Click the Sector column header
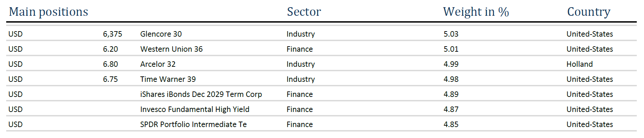Screen dimensions: 644x138 click(x=304, y=12)
